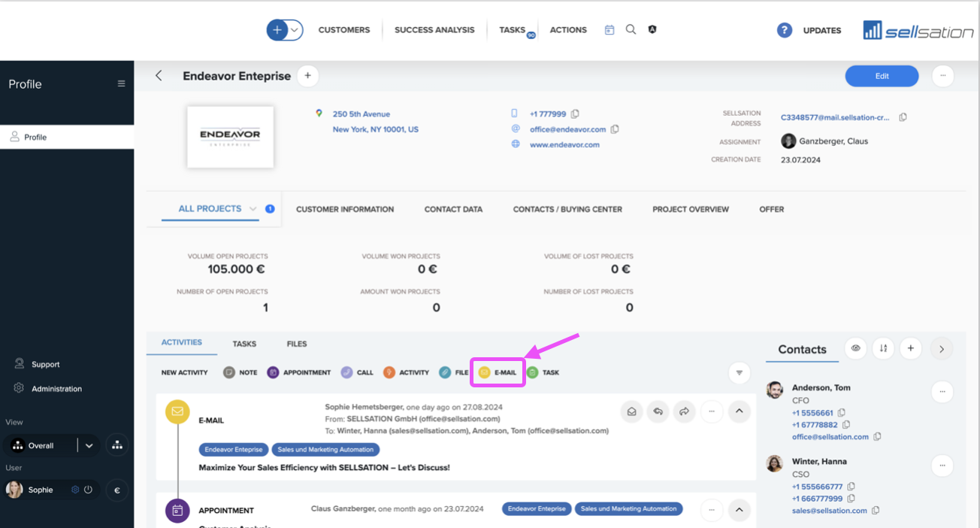
Task: Expand the ALL PROJECTS dropdown chevron
Action: coord(253,209)
